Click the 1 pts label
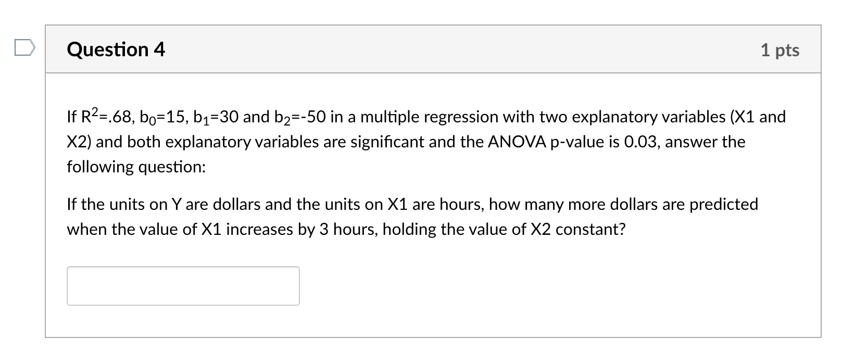The width and height of the screenshot is (868, 364). (x=781, y=51)
